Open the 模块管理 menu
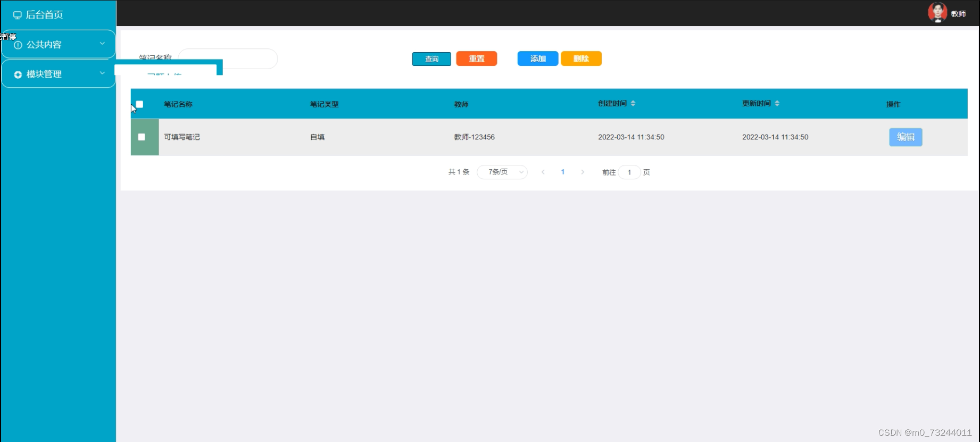 point(59,73)
